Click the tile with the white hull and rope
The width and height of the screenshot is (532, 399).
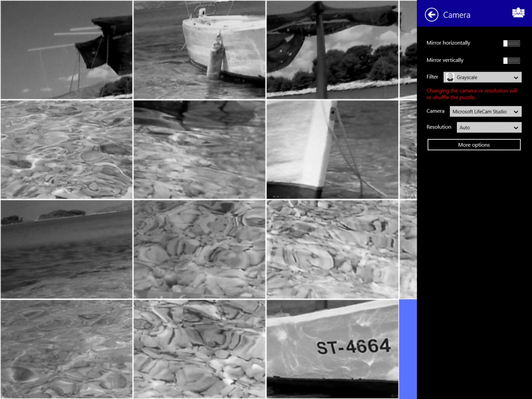click(x=332, y=149)
